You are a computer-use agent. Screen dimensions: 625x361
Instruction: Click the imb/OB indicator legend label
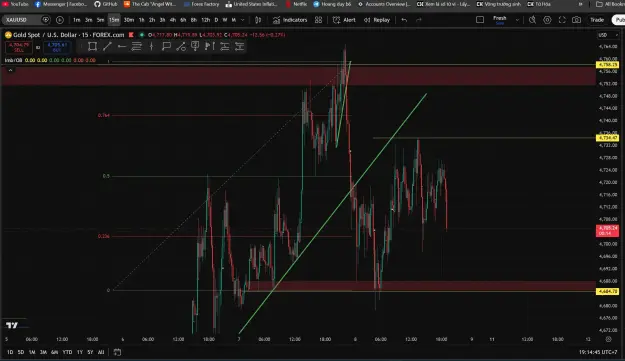(x=13, y=60)
